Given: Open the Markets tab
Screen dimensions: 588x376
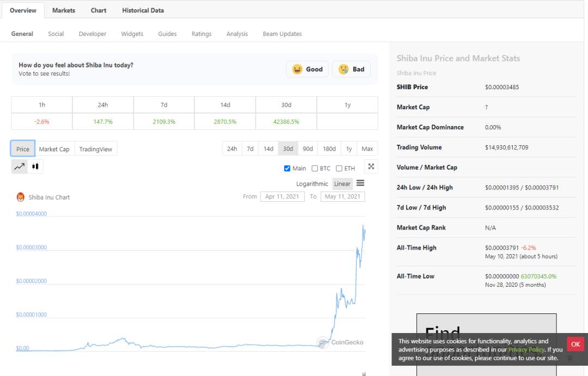Looking at the screenshot, I should (64, 10).
